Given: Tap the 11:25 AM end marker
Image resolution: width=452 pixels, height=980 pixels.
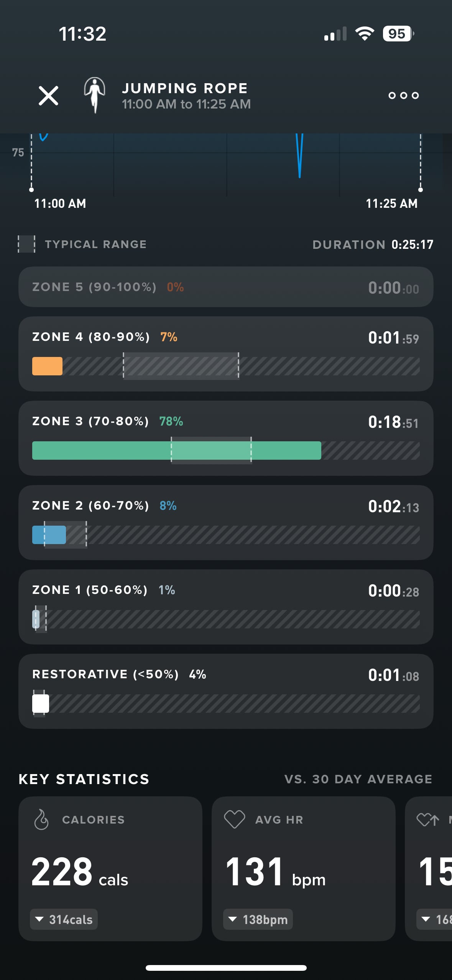Looking at the screenshot, I should 420,190.
